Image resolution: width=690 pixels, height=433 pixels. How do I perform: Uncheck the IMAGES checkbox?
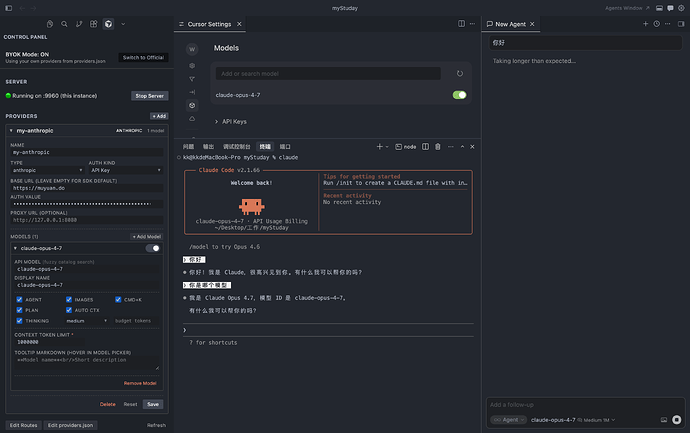click(69, 299)
